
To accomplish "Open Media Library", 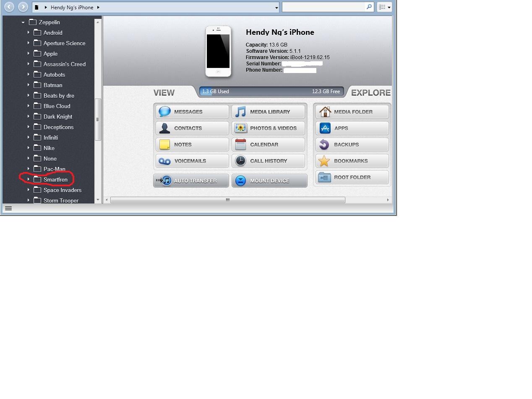I will (x=268, y=112).
